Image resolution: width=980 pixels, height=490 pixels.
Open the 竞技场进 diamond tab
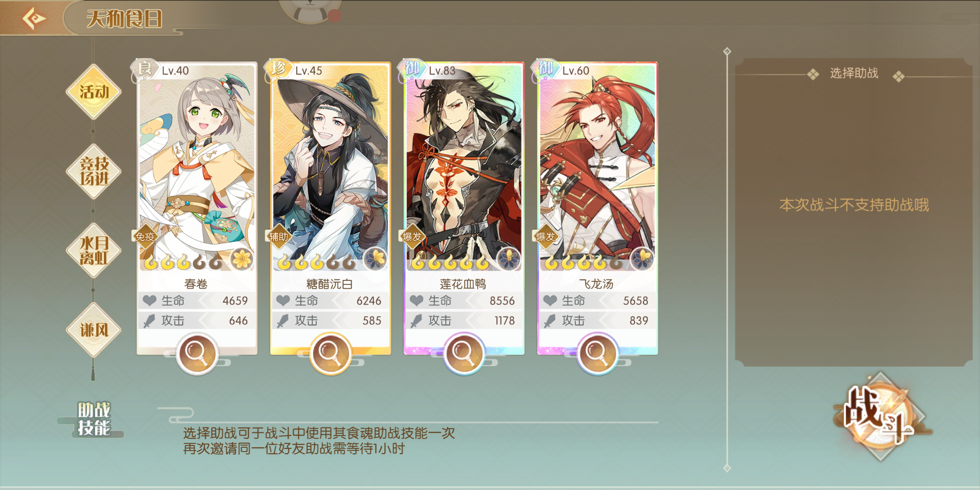click(x=94, y=171)
